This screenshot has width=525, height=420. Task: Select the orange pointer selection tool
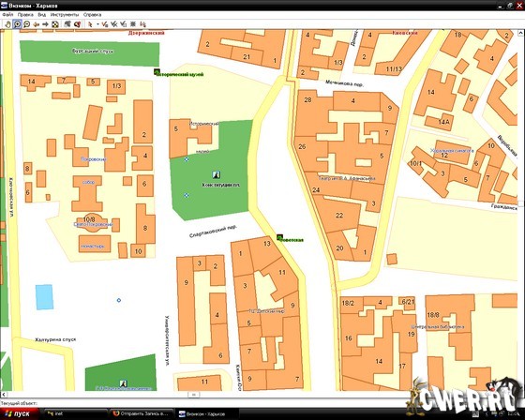click(x=90, y=24)
